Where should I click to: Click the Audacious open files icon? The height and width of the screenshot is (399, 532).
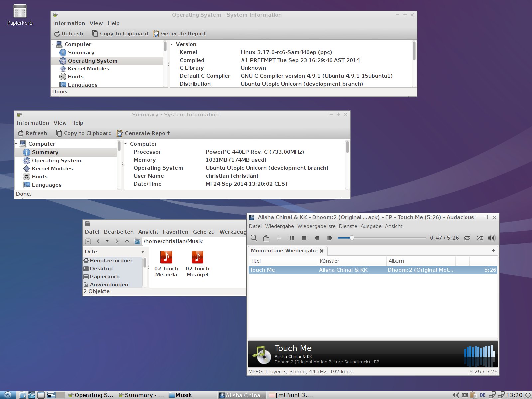tap(266, 238)
